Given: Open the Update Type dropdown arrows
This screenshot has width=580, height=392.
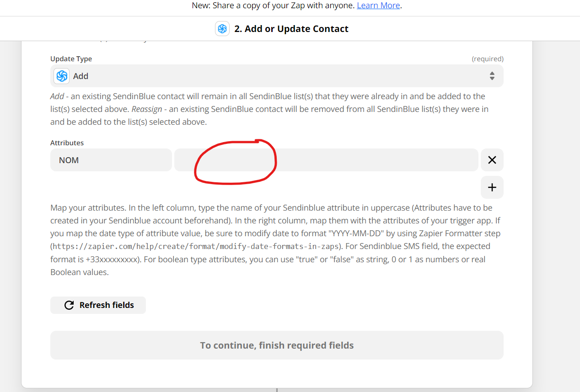Looking at the screenshot, I should 492,76.
